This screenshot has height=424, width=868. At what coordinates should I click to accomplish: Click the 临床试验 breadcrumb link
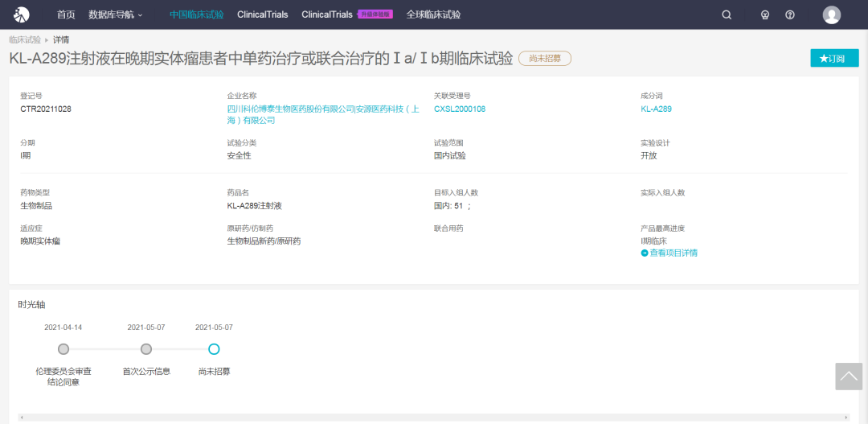[25, 40]
